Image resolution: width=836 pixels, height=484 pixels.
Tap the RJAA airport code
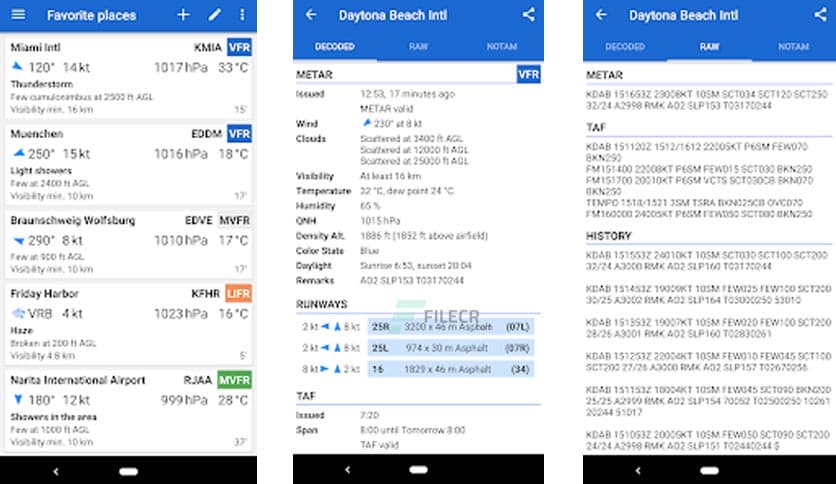198,380
